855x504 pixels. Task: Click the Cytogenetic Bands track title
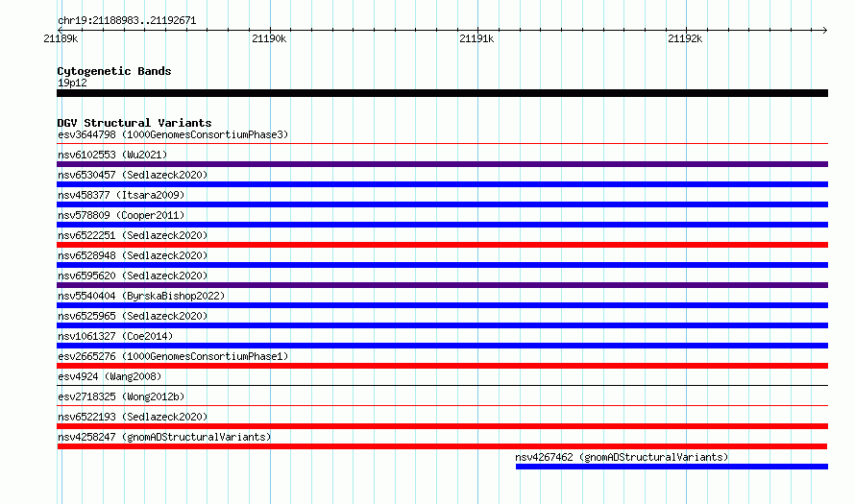pyautogui.click(x=114, y=71)
